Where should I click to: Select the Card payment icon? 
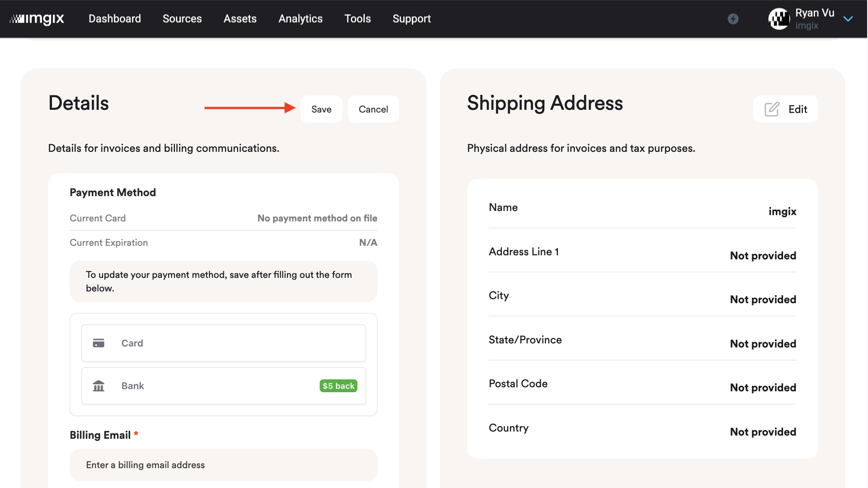pyautogui.click(x=99, y=343)
